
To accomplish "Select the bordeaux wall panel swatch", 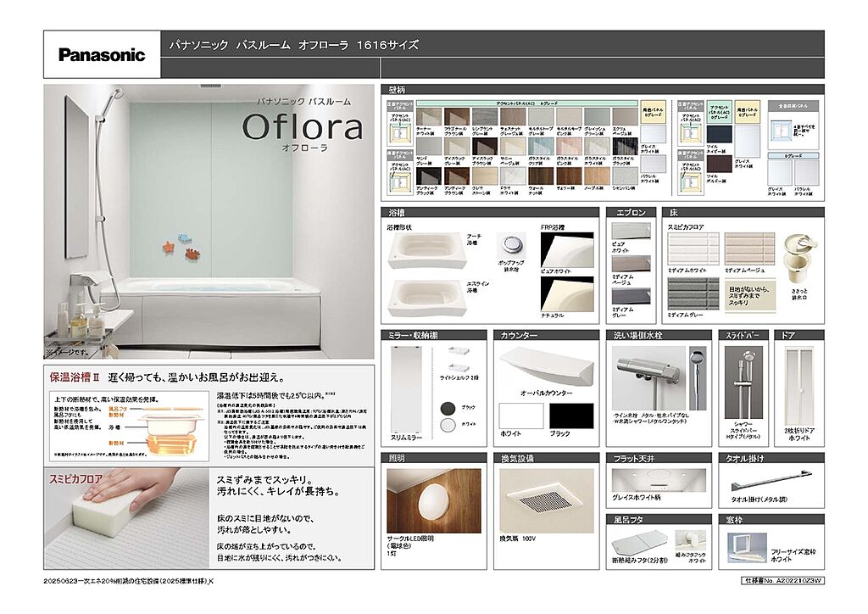I will pyautogui.click(x=719, y=165).
